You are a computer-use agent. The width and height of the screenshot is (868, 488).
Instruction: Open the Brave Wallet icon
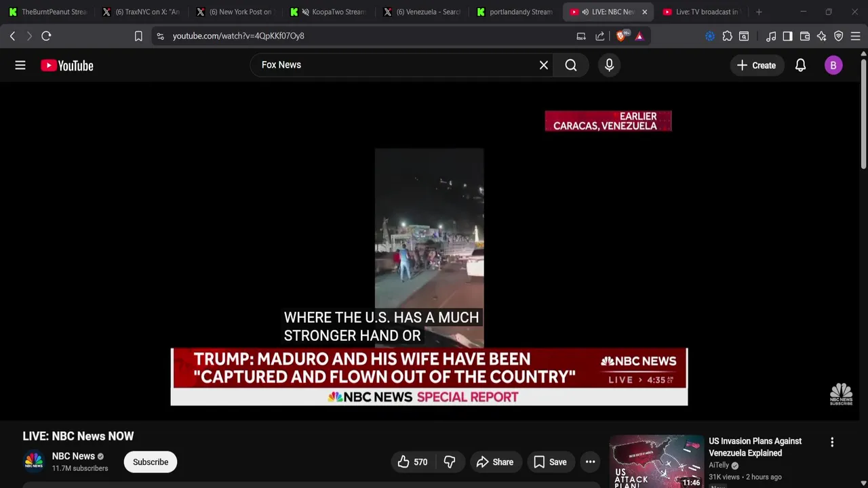coord(805,36)
